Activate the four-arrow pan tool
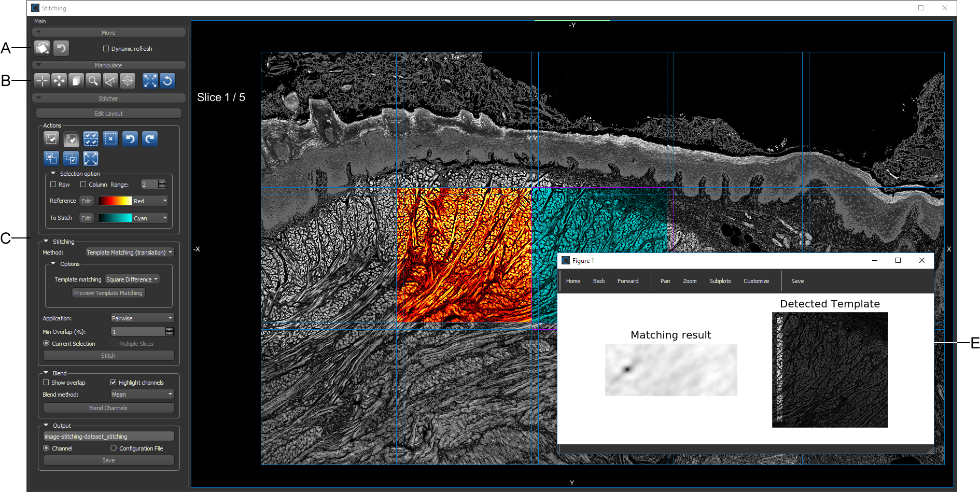The height and width of the screenshot is (492, 980). (x=59, y=81)
